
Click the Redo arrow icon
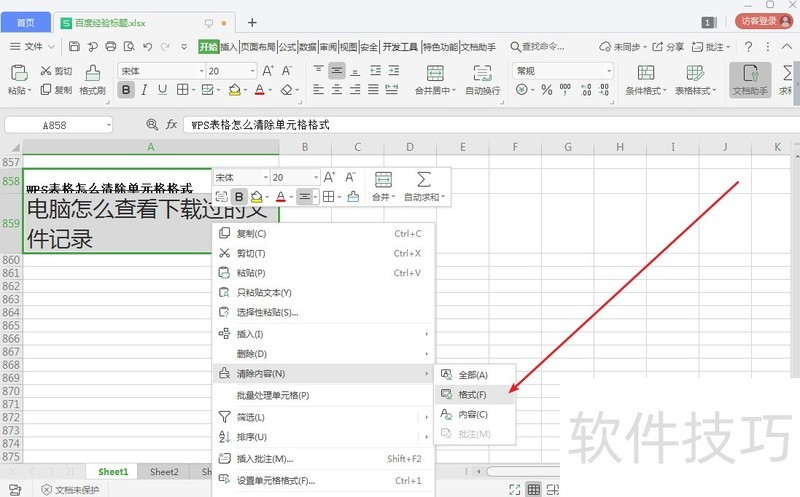point(165,46)
